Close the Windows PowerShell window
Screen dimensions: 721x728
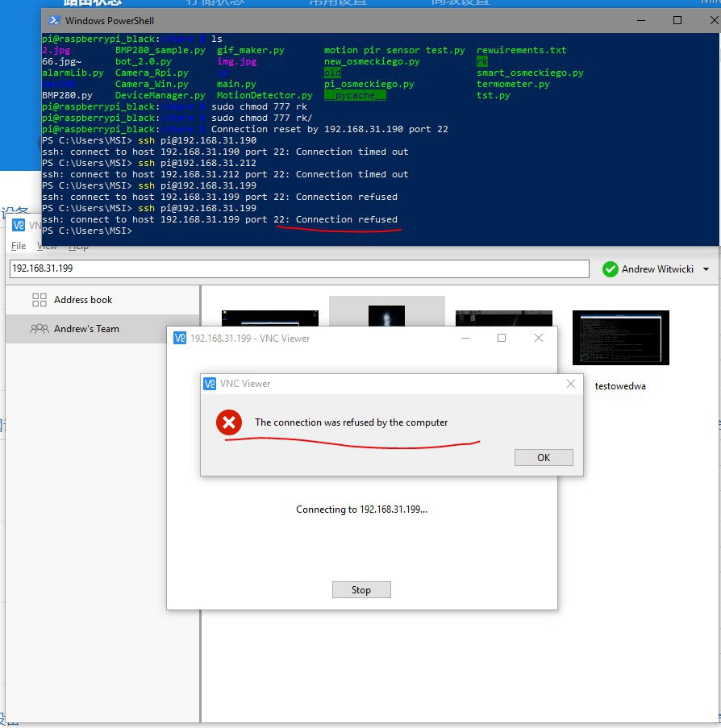tap(714, 20)
